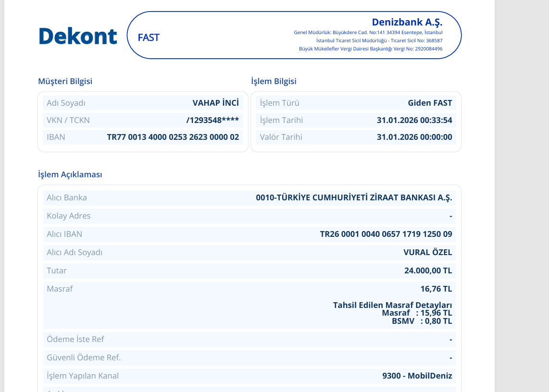The width and height of the screenshot is (549, 392).
Task: Select the customer name VAHAP İNCİ
Action: click(216, 103)
